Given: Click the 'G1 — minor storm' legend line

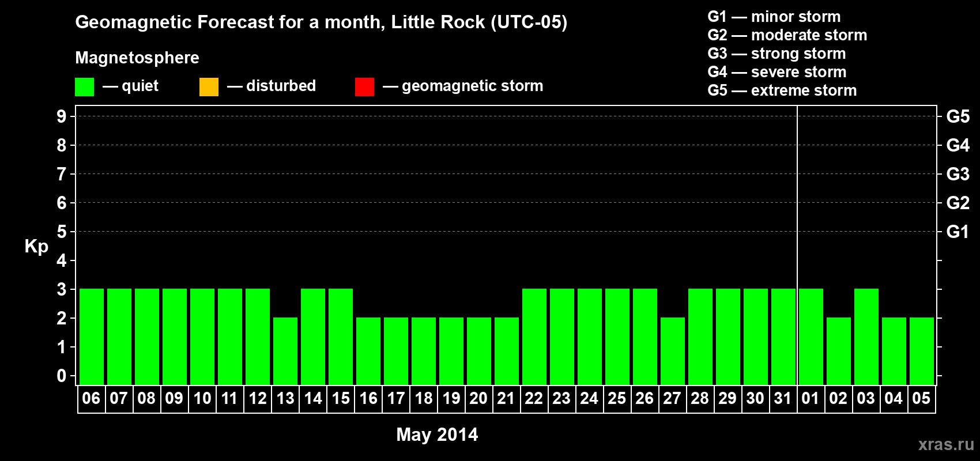Looking at the screenshot, I should tap(774, 17).
